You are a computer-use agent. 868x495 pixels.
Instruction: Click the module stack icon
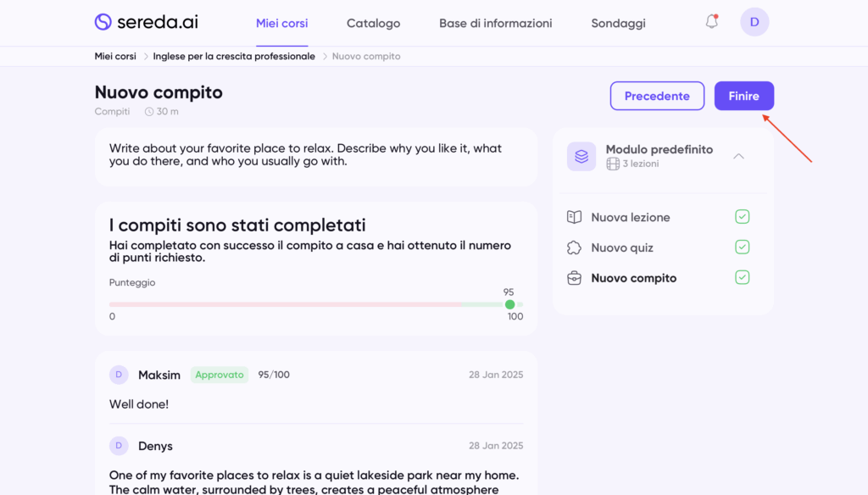pyautogui.click(x=581, y=156)
